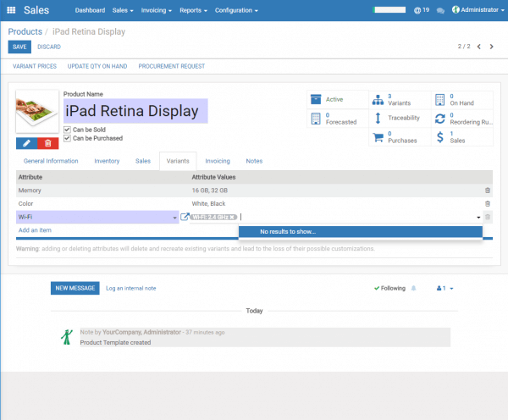Open the 3 Variants stat button
The height and width of the screenshot is (420, 508).
click(x=400, y=99)
